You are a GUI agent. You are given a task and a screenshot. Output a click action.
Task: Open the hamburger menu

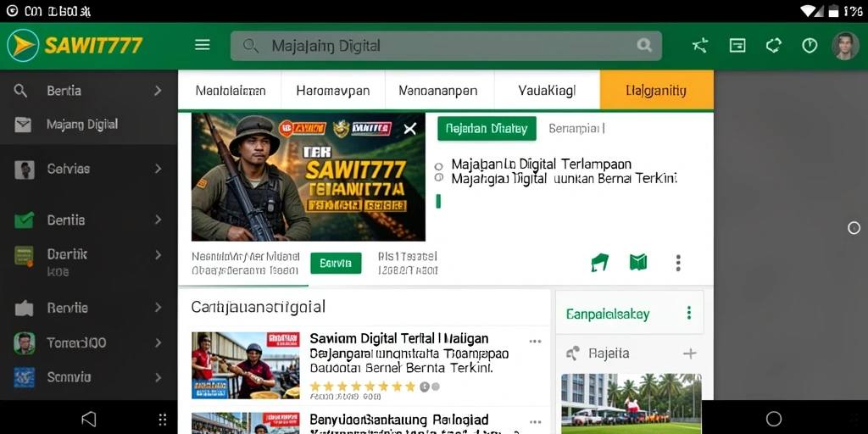point(203,46)
